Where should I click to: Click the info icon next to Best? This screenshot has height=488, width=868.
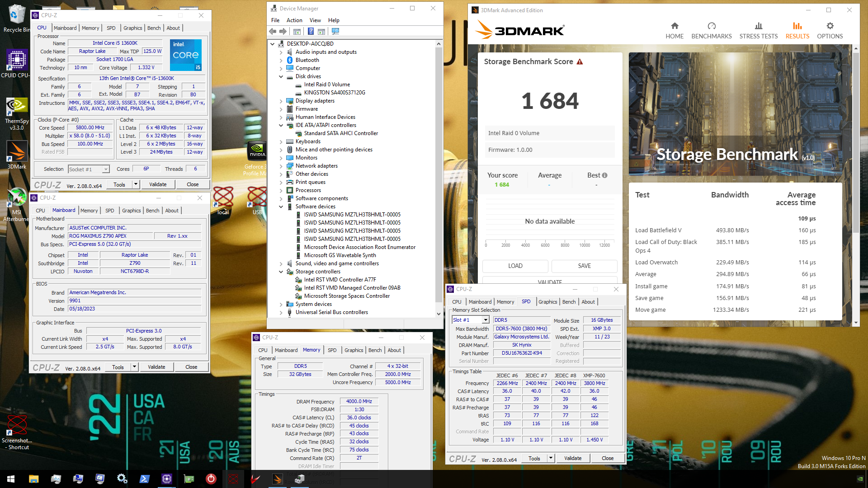[x=605, y=175]
